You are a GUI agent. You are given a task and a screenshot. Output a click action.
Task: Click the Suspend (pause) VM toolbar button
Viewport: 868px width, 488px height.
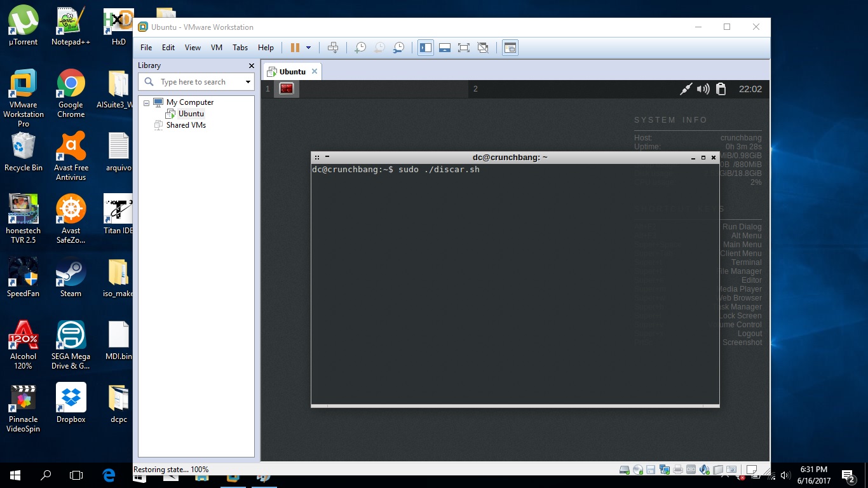click(295, 48)
